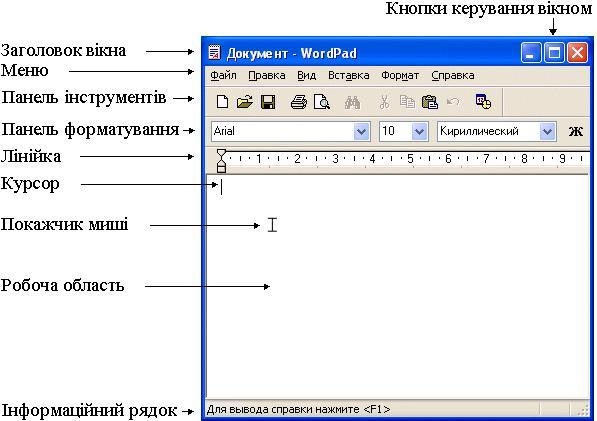The width and height of the screenshot is (597, 421).
Task: Open Print Preview from the toolbar
Action: tap(322, 102)
